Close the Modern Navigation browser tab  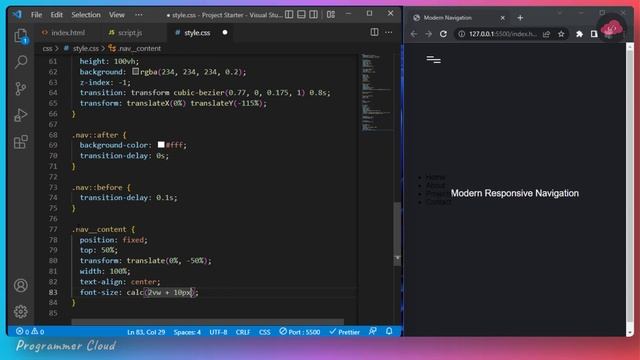point(502,18)
